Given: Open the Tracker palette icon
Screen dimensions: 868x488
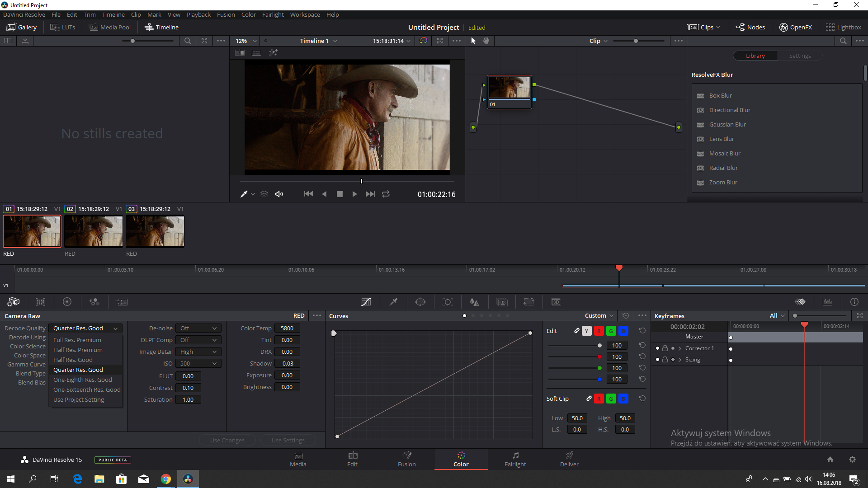Looking at the screenshot, I should point(448,302).
